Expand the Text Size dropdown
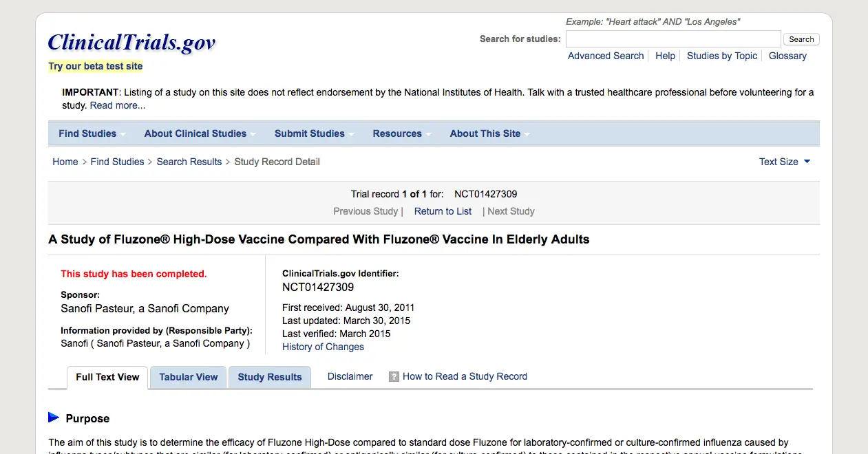The width and height of the screenshot is (868, 454). point(785,162)
